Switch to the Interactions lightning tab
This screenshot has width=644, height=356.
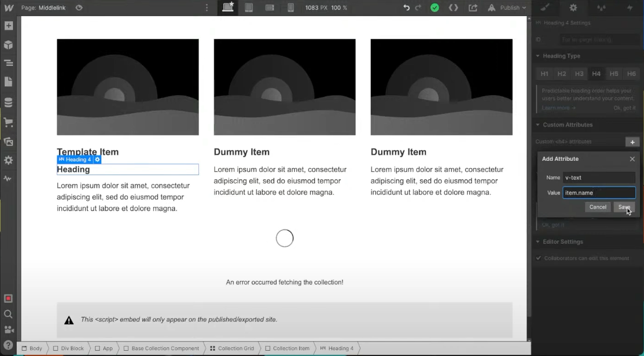click(x=630, y=8)
